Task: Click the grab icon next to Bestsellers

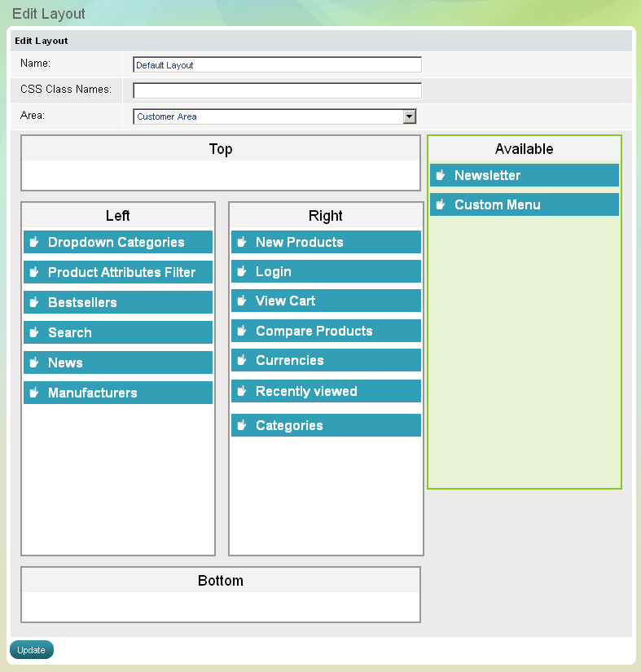Action: pos(34,302)
